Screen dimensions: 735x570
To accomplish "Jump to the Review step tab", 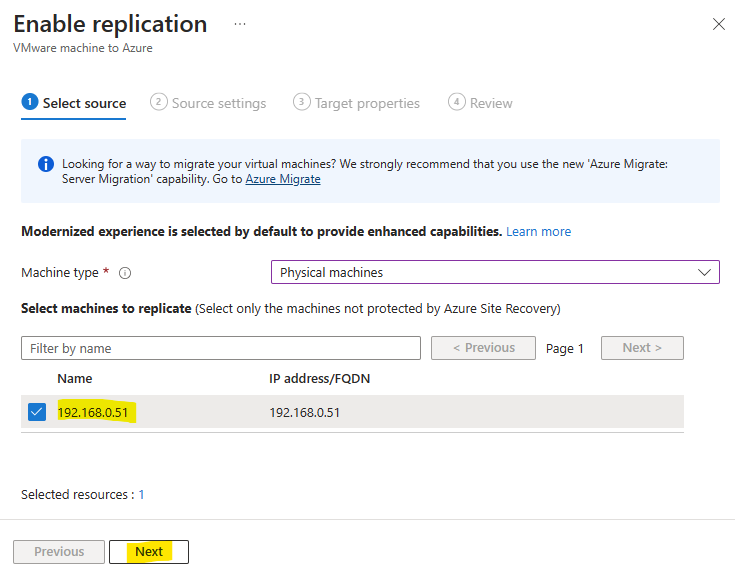I will click(x=480, y=103).
